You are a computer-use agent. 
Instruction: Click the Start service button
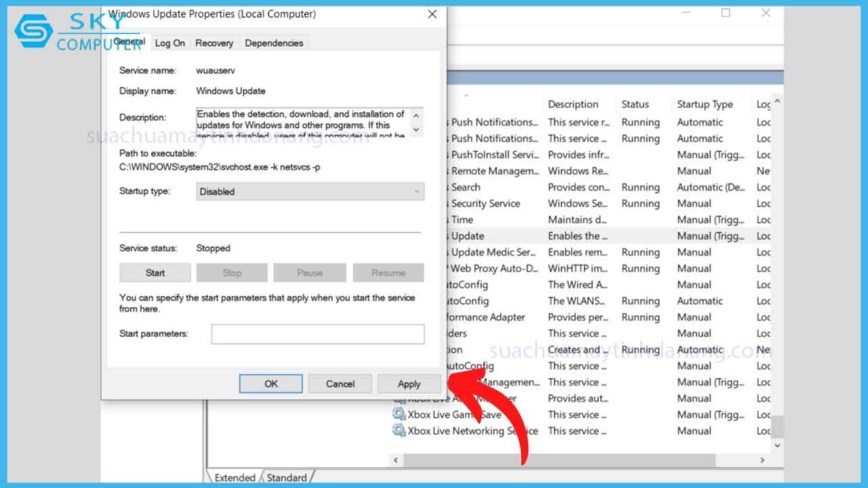pos(155,272)
